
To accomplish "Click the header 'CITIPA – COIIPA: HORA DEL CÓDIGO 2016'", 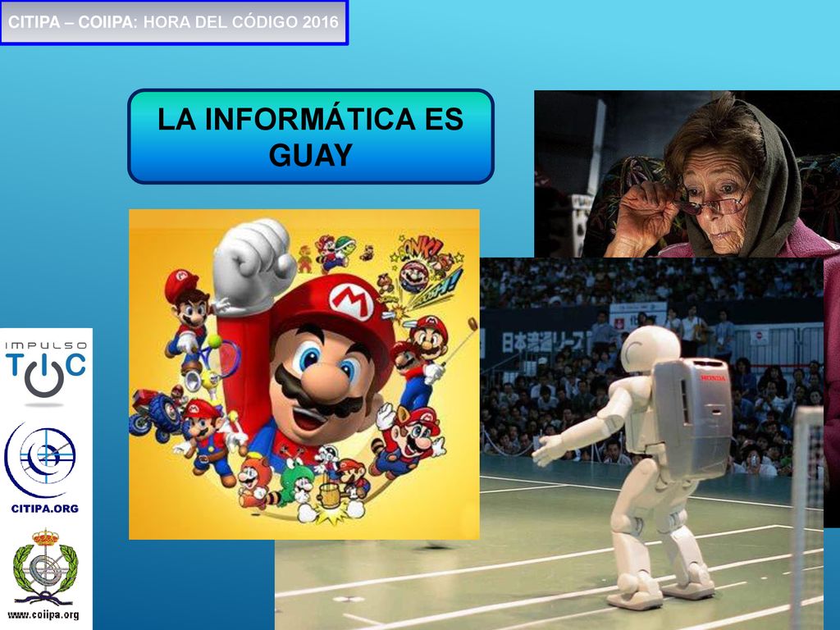I will point(174,22).
